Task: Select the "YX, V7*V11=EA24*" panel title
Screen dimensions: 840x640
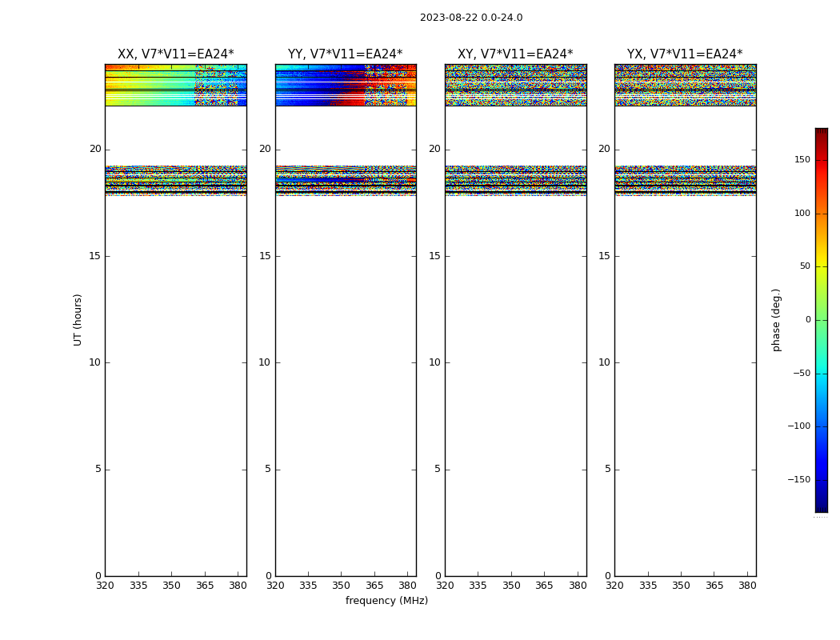Action: click(x=685, y=54)
